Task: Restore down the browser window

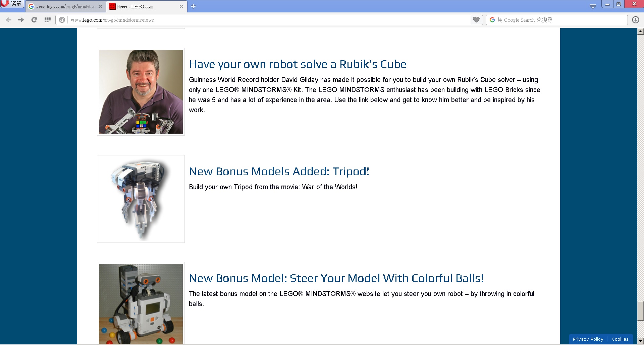Action: (619, 4)
